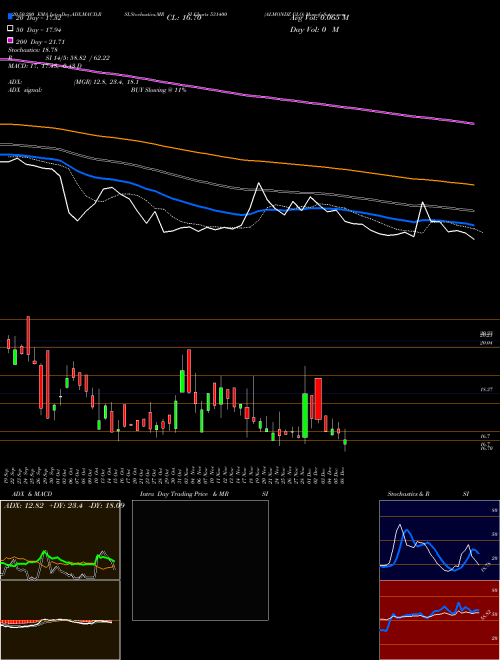Click the blue 20 Day legend swatch
The width and height of the screenshot is (500, 660).
10,17
